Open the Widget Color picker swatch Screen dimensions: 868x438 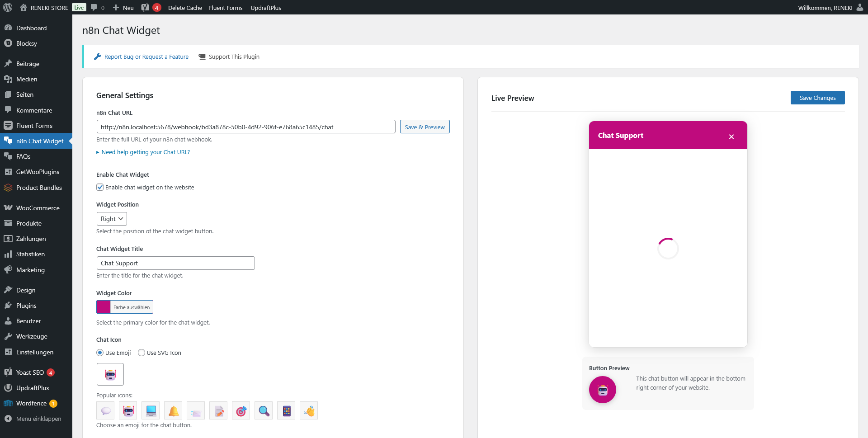coord(104,307)
